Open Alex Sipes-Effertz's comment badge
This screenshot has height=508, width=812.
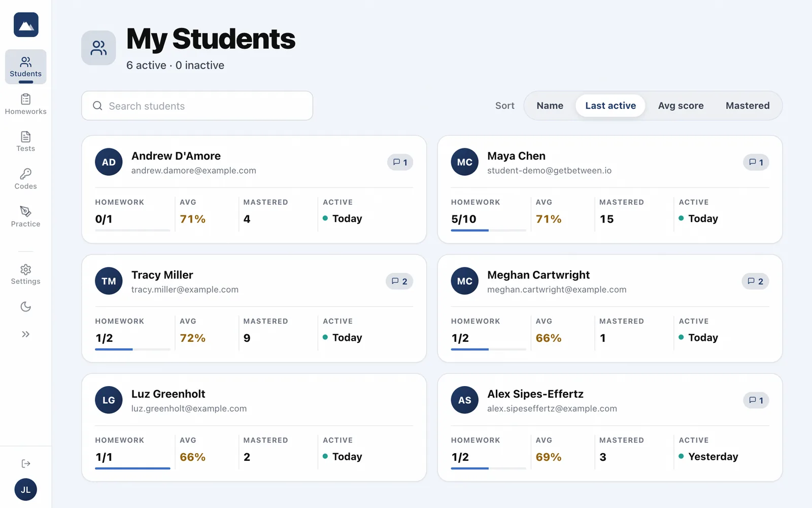click(x=756, y=400)
